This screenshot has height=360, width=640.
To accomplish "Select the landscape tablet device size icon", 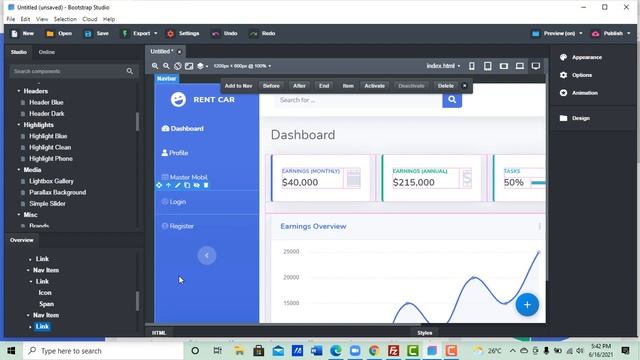I will pyautogui.click(x=504, y=66).
